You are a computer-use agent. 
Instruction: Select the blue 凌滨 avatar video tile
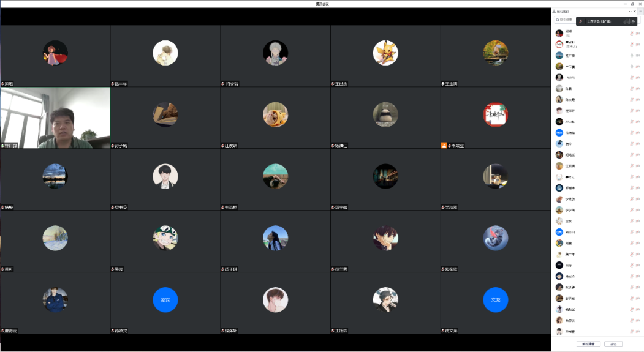pyautogui.click(x=165, y=300)
